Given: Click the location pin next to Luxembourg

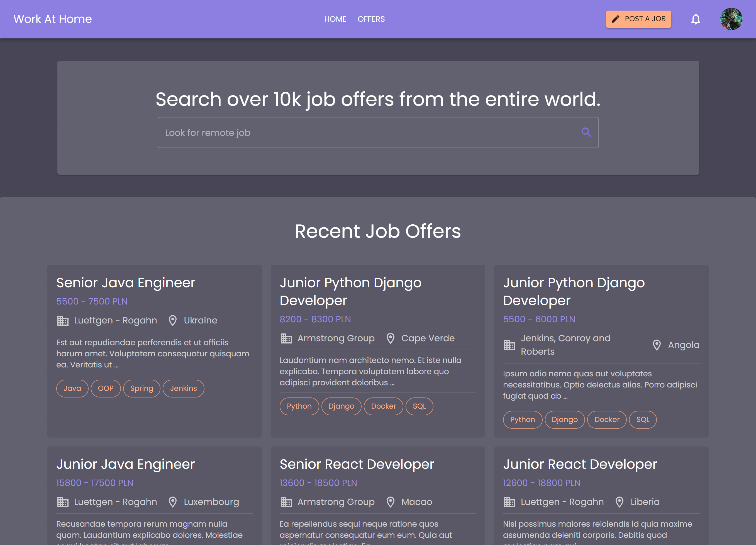Looking at the screenshot, I should coord(172,502).
